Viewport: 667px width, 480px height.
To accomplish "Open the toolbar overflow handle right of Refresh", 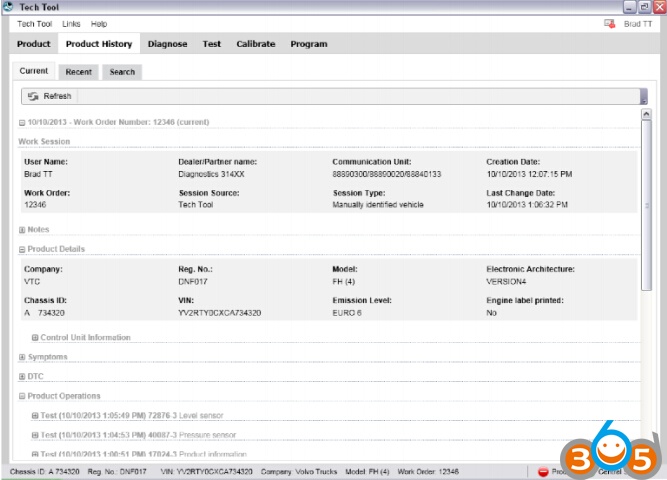I will click(644, 96).
